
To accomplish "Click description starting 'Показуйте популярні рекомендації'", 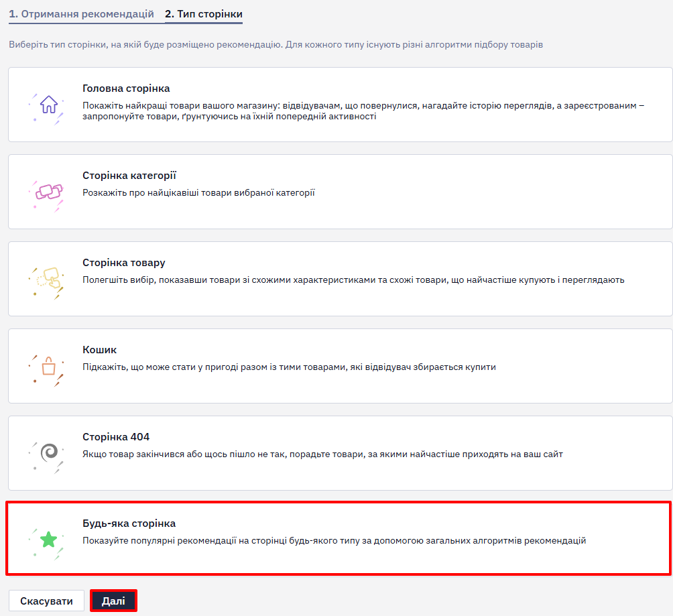I will click(x=334, y=541).
